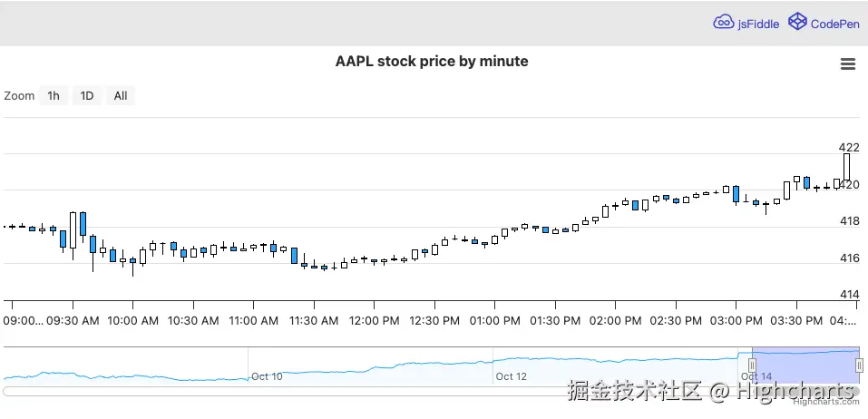This screenshot has height=419, width=868.
Task: Click the 03:00 PM axis label
Action: coord(736,320)
